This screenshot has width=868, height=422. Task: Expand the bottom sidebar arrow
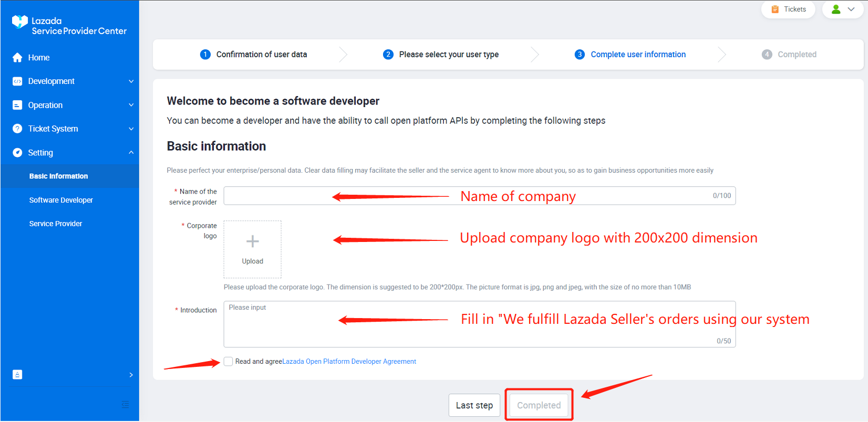click(131, 375)
